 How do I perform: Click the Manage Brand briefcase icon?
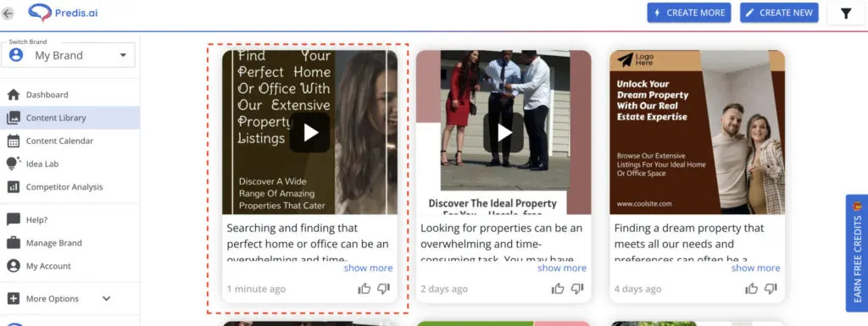point(14,242)
